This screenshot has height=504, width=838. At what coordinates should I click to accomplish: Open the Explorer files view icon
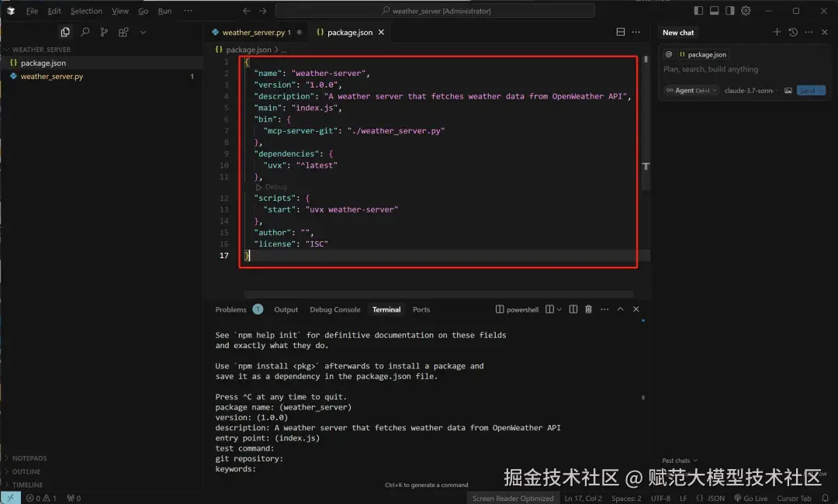coord(65,32)
